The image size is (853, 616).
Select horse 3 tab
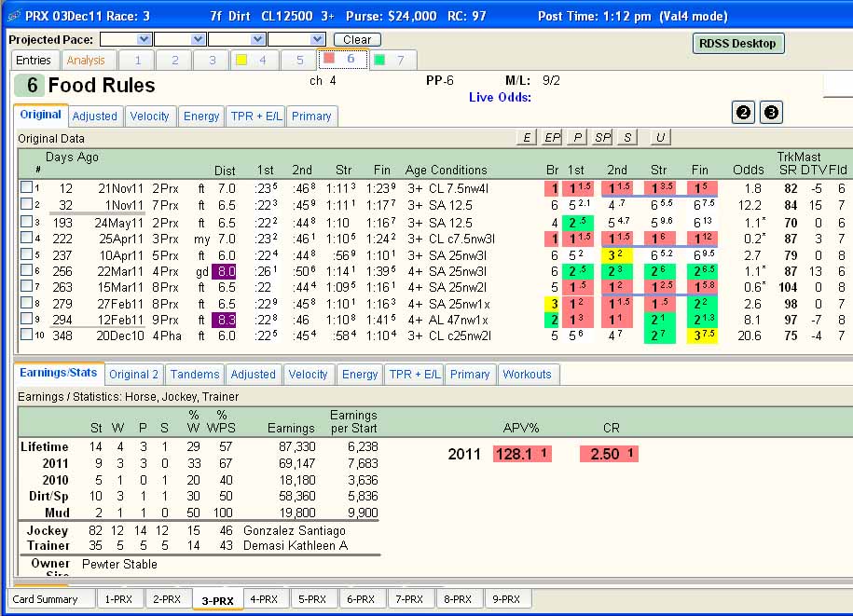(x=213, y=61)
